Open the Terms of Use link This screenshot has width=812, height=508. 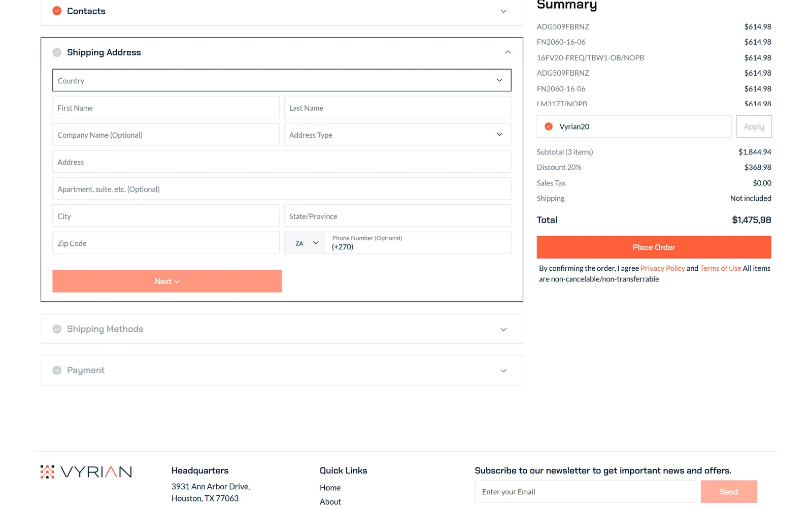720,268
